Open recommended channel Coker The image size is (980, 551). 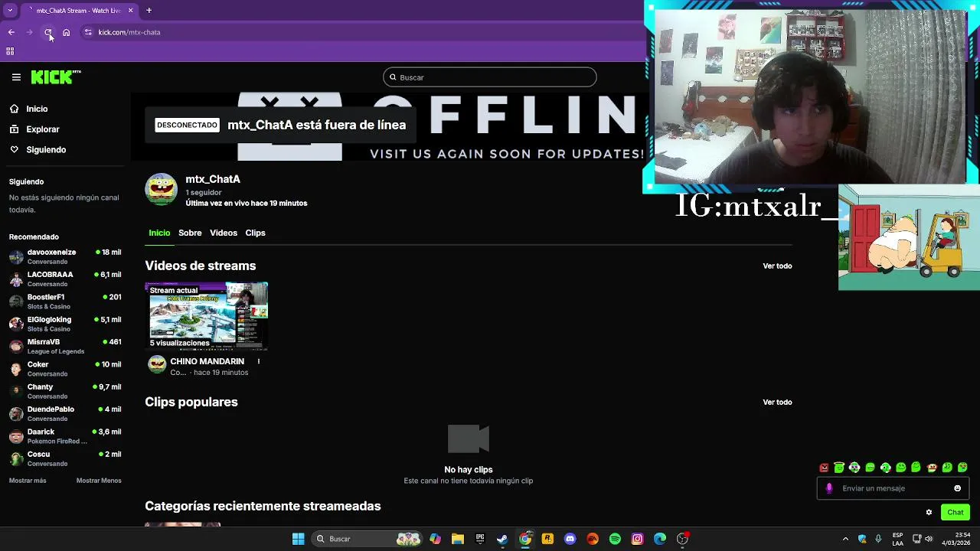(x=65, y=369)
